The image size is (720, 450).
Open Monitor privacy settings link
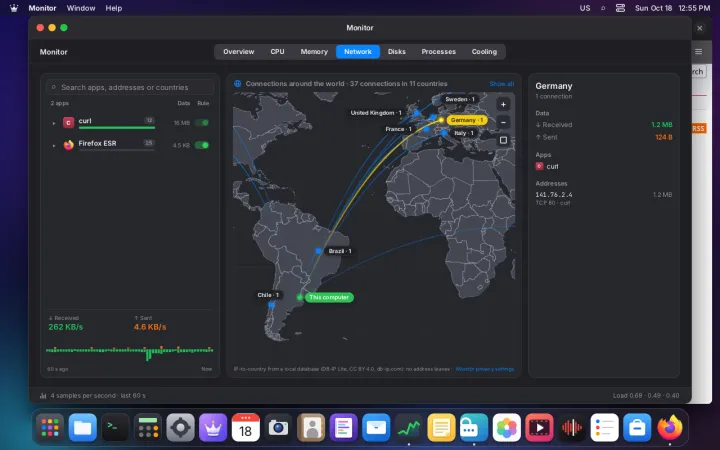[485, 369]
